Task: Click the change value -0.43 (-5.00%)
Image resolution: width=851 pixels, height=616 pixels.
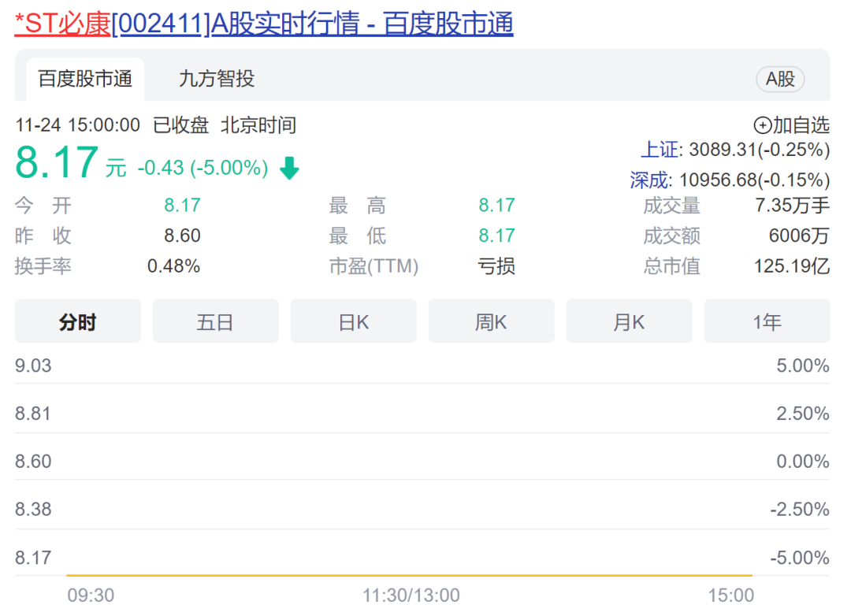Action: (x=203, y=168)
